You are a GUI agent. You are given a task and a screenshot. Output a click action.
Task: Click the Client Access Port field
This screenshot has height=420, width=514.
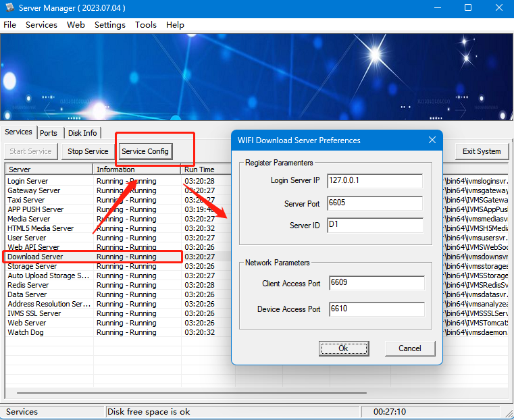point(377,283)
